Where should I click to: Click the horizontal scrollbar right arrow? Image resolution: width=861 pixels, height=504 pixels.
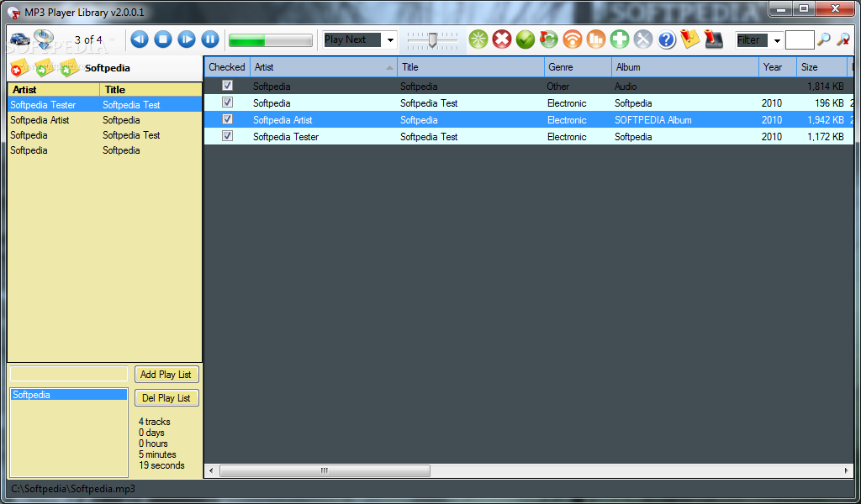pyautogui.click(x=846, y=470)
